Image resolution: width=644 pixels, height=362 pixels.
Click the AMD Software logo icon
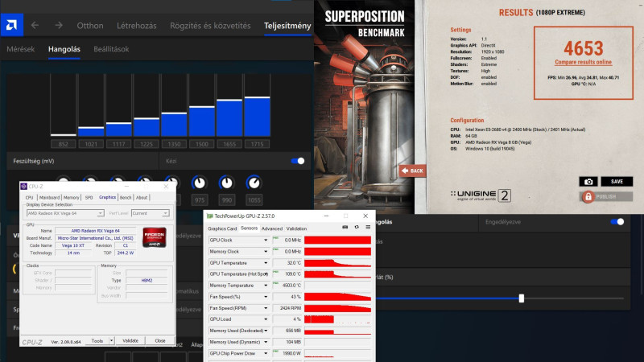pos(11,25)
